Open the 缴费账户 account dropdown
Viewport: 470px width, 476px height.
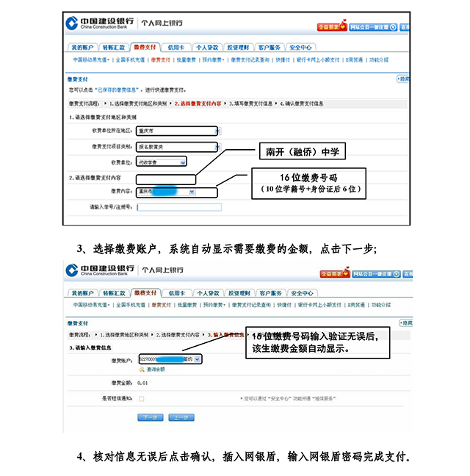click(170, 359)
